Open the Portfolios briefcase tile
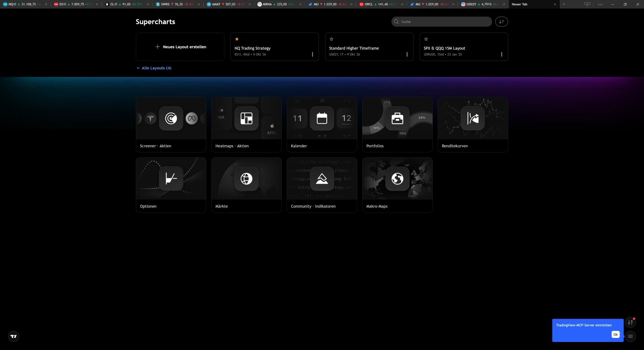Screen dimensions: 644x350 397,125
